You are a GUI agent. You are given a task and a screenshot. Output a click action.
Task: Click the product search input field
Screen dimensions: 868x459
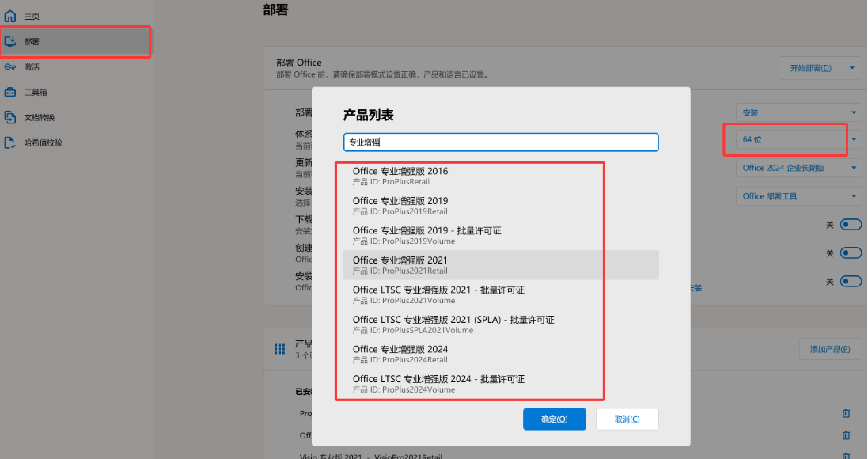[x=500, y=142]
